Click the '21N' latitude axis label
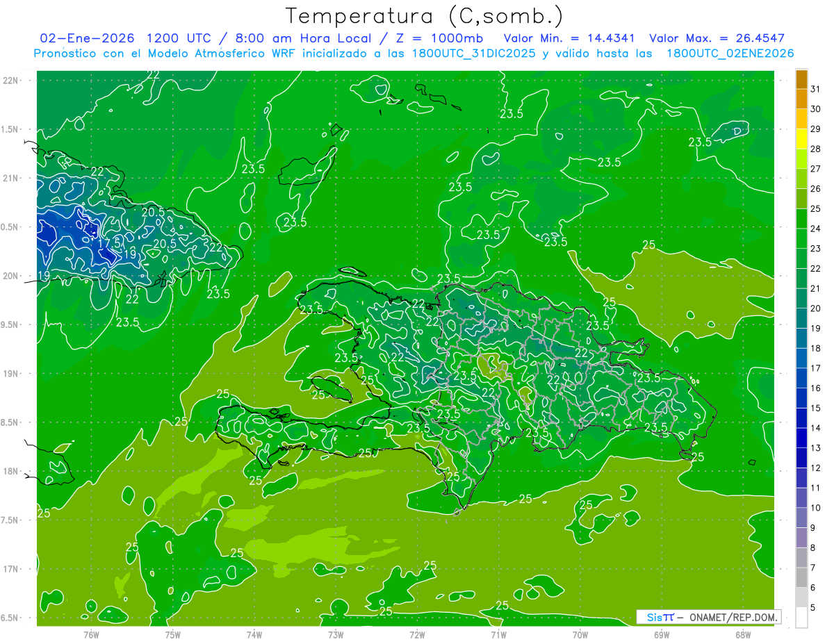The height and width of the screenshot is (644, 834). click(x=10, y=179)
